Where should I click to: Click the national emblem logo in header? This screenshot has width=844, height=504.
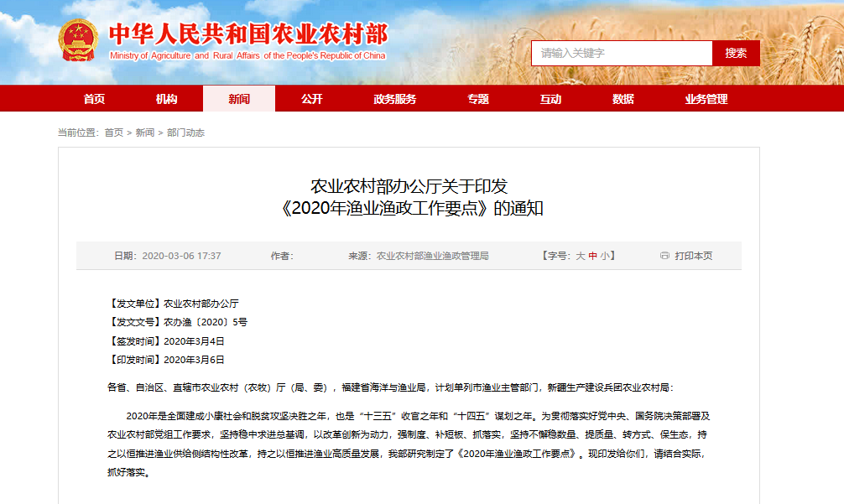point(78,39)
